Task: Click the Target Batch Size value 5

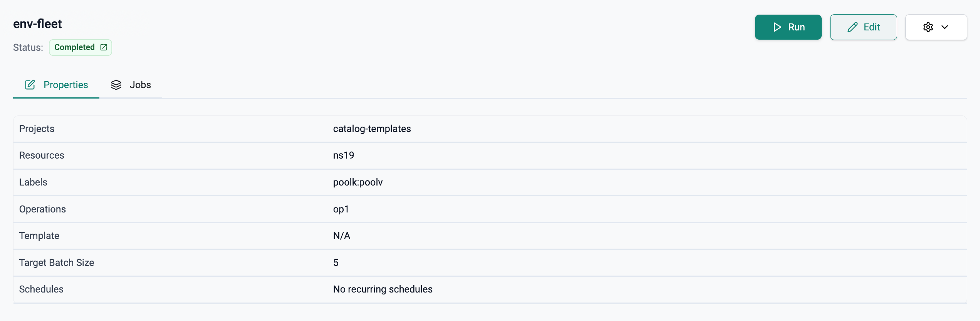Action: pyautogui.click(x=336, y=262)
